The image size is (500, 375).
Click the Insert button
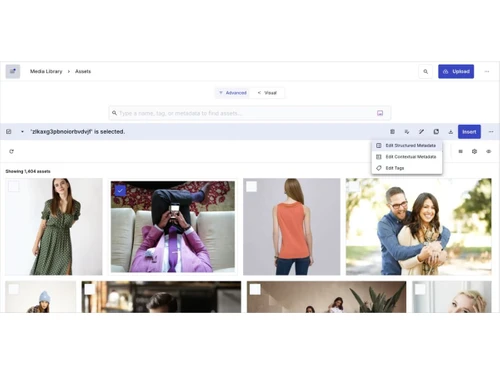tap(469, 132)
